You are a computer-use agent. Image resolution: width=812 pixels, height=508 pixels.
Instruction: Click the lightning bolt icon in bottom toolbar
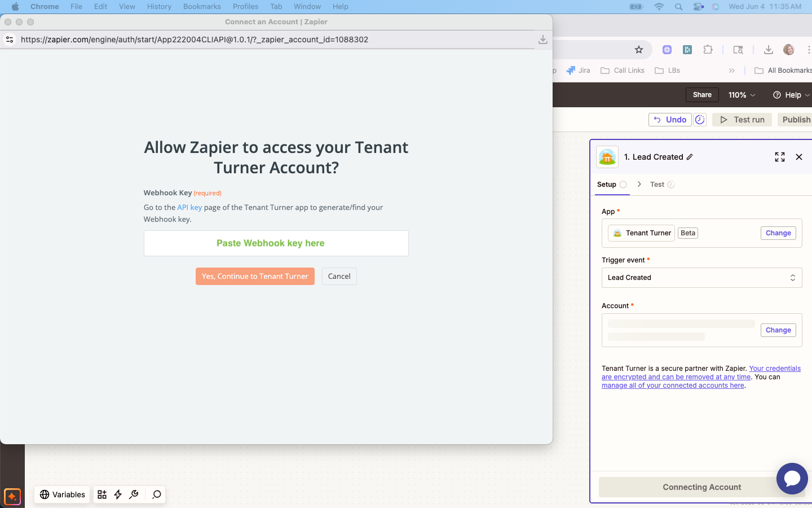(x=118, y=494)
